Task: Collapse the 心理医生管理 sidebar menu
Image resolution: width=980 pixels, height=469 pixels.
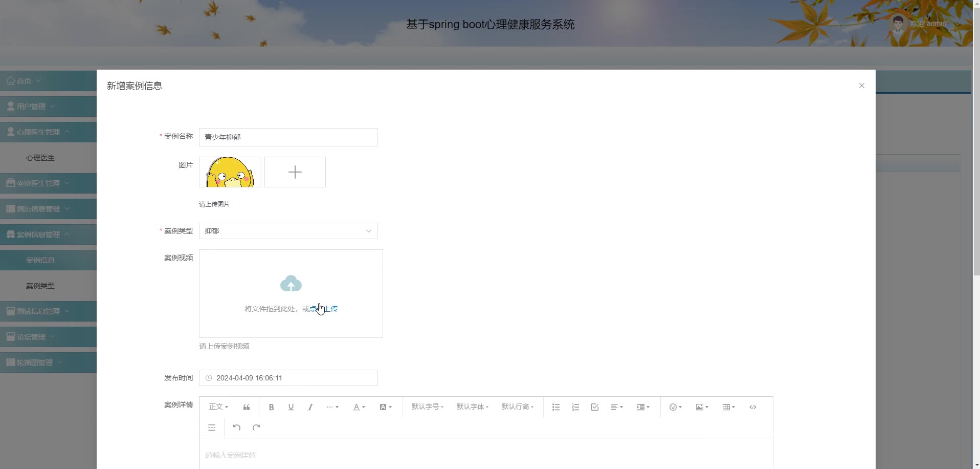Action: 48,132
